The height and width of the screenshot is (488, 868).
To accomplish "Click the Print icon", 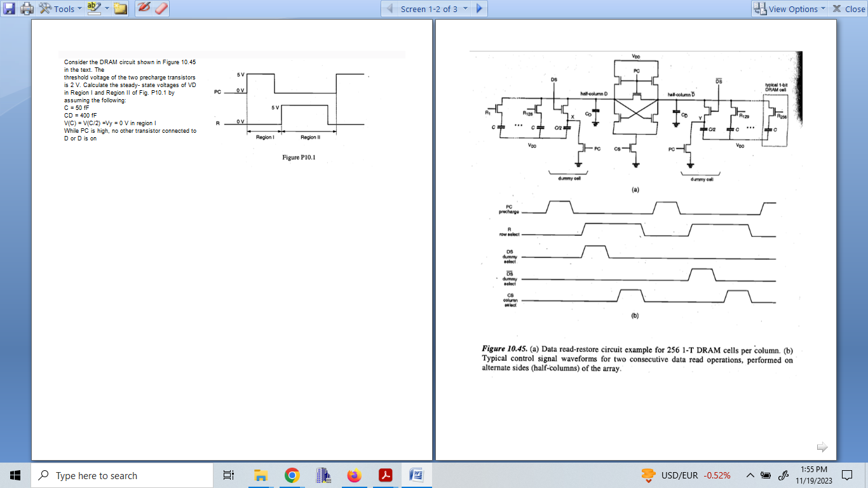I will tap(27, 8).
